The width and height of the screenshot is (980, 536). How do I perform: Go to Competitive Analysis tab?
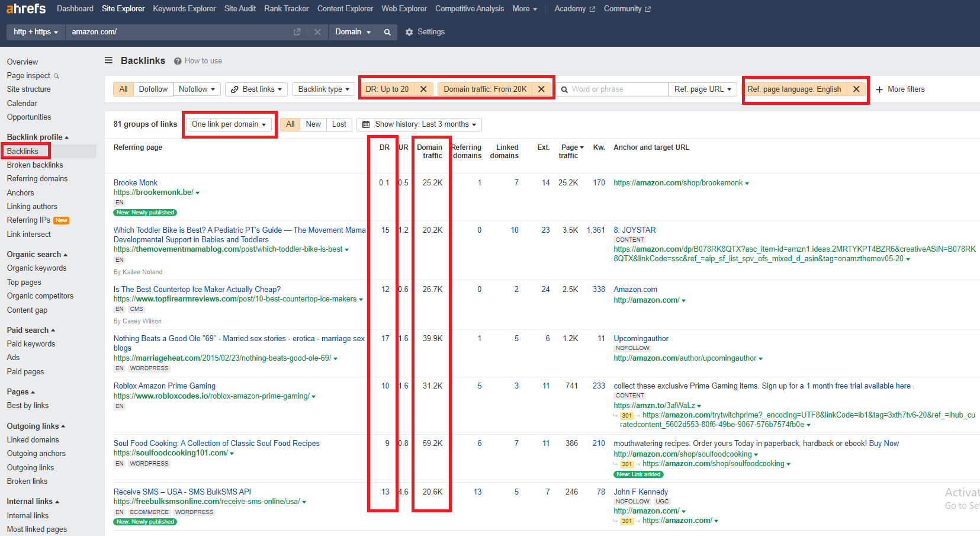coord(470,9)
